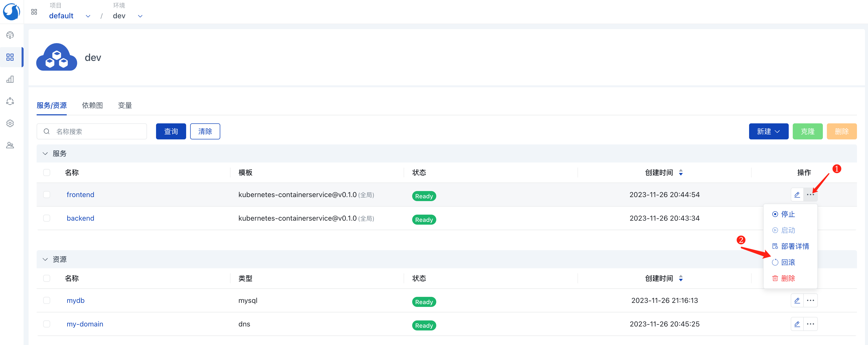Click the backend Ready status badge
Screen dimensions: 868x345
tap(424, 220)
